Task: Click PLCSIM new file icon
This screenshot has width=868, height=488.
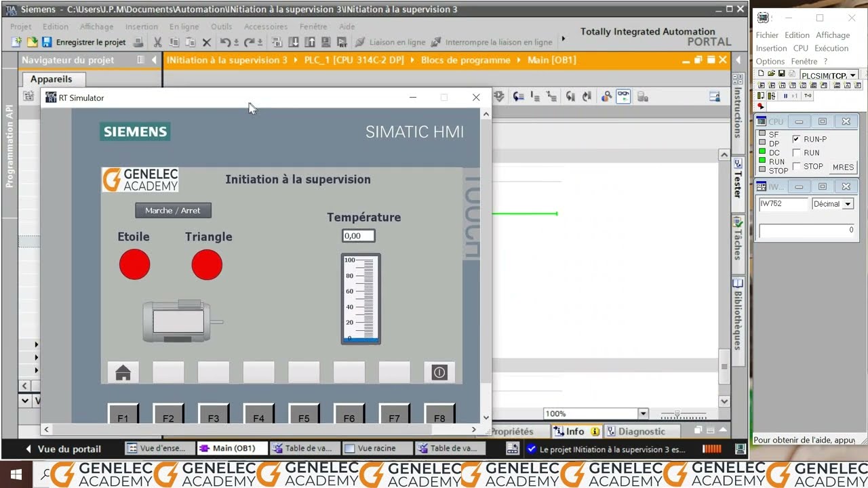Action: point(762,73)
